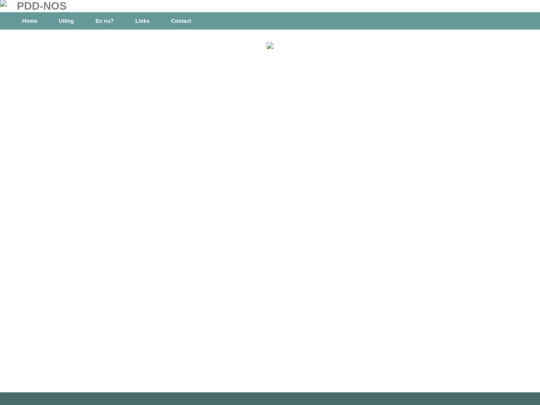The height and width of the screenshot is (405, 540).
Task: Click the PDD-NOS site title
Action: coord(42,6)
